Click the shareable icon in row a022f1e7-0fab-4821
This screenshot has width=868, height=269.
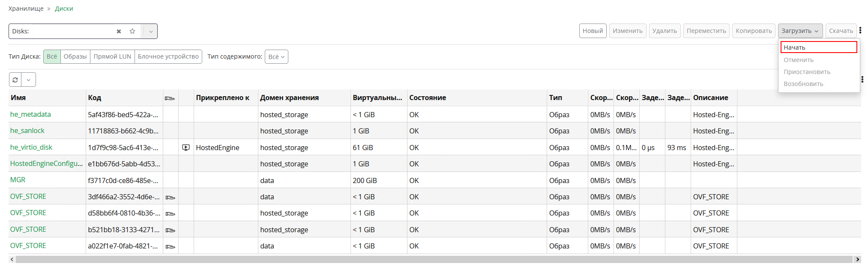170,246
